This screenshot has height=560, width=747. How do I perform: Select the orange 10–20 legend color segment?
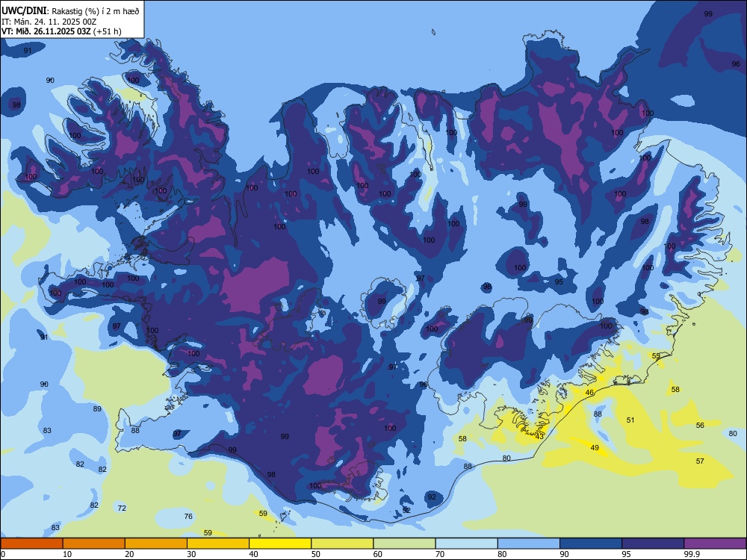click(x=94, y=544)
